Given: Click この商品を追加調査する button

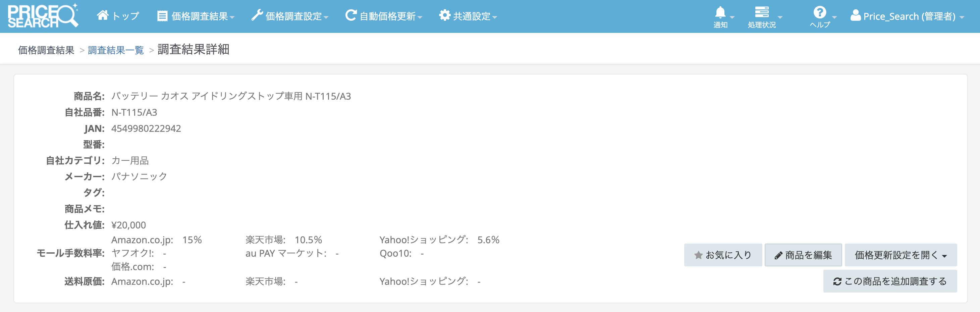Looking at the screenshot, I should [890, 281].
